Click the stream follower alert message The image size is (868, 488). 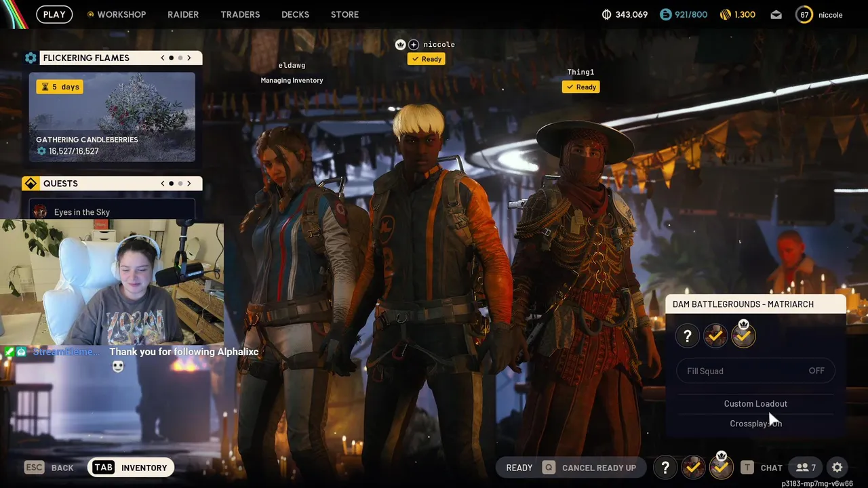click(x=184, y=352)
